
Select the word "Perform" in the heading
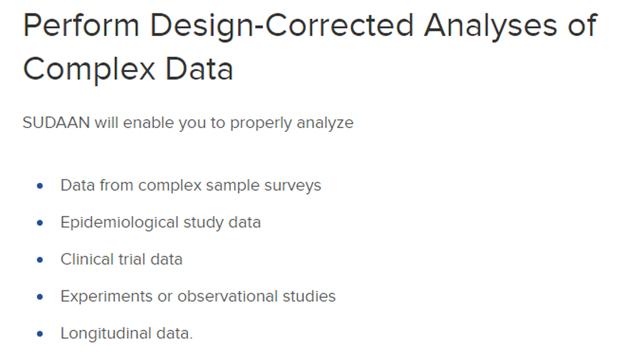click(x=81, y=26)
